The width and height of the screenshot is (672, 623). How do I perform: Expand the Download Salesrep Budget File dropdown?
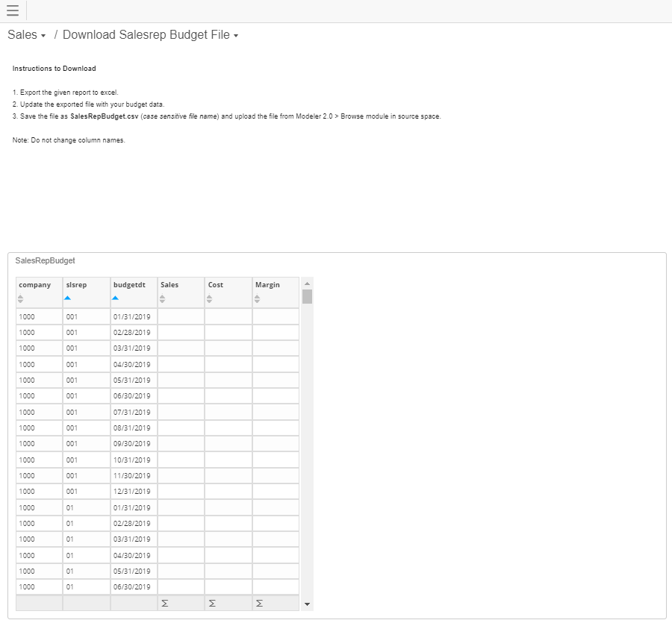tap(235, 35)
